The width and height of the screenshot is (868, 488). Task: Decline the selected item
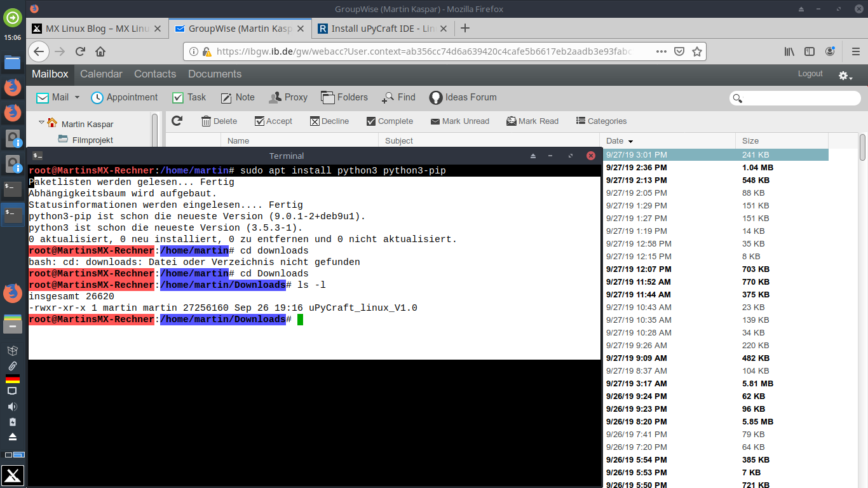pos(329,121)
